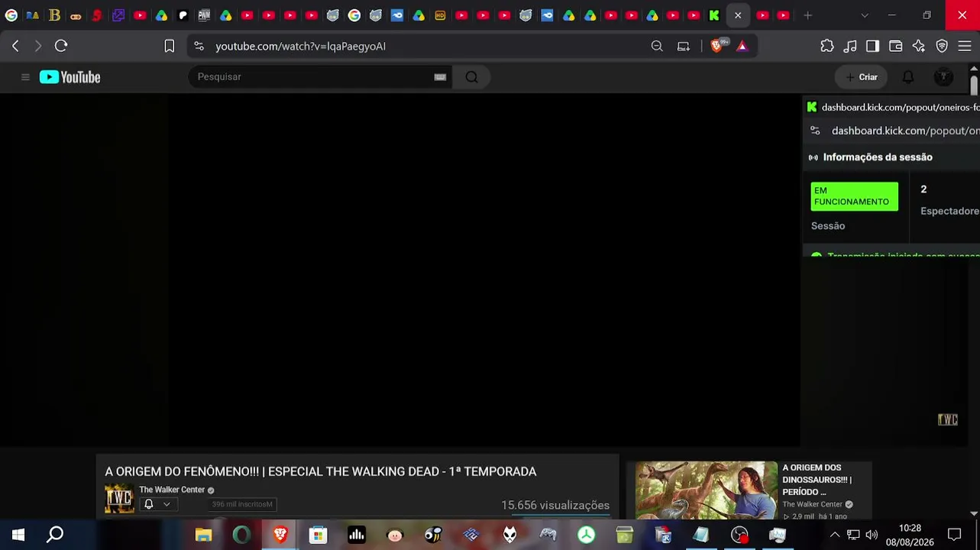Switch to the Kick tab
The image size is (980, 550).
[x=714, y=15]
